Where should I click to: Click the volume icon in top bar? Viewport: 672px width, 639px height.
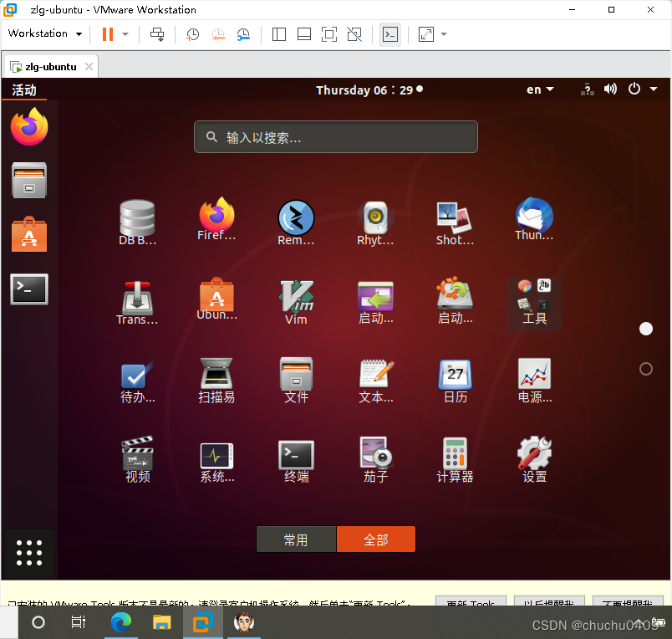(610, 89)
